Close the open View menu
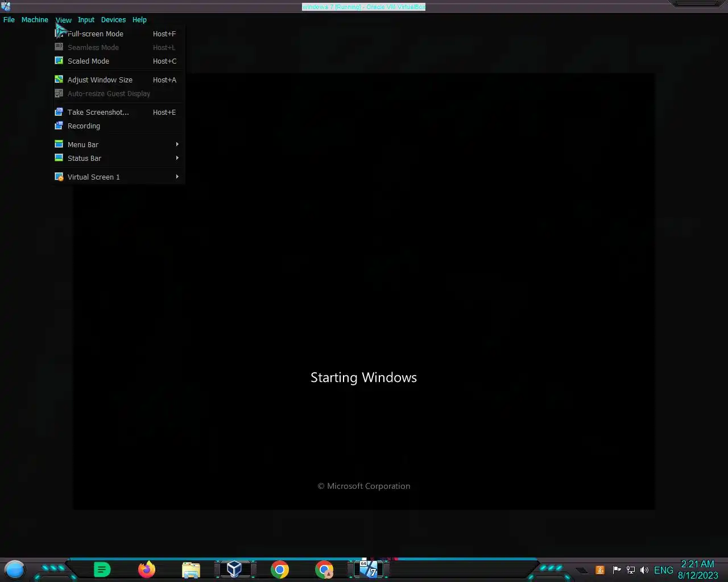The width and height of the screenshot is (728, 582). pyautogui.click(x=64, y=20)
